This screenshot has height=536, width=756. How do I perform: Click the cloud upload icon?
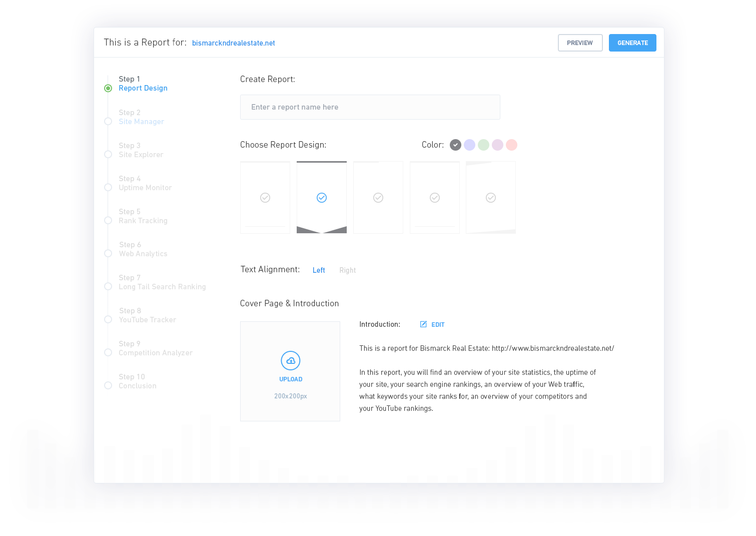291,360
